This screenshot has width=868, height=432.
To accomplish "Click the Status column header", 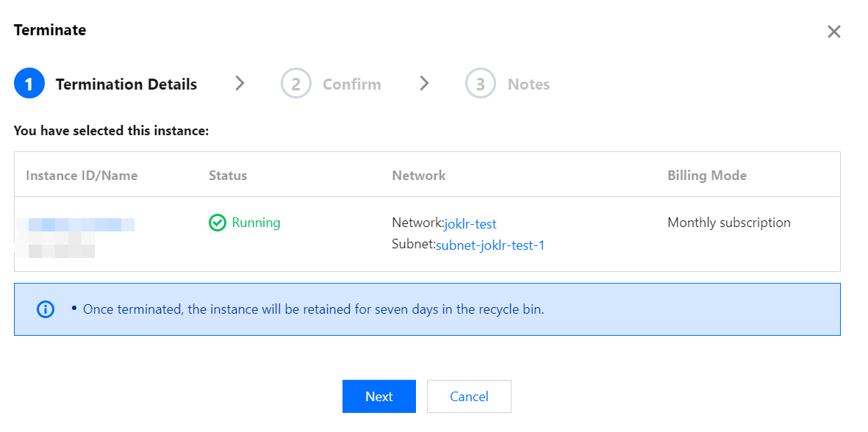I will [228, 176].
